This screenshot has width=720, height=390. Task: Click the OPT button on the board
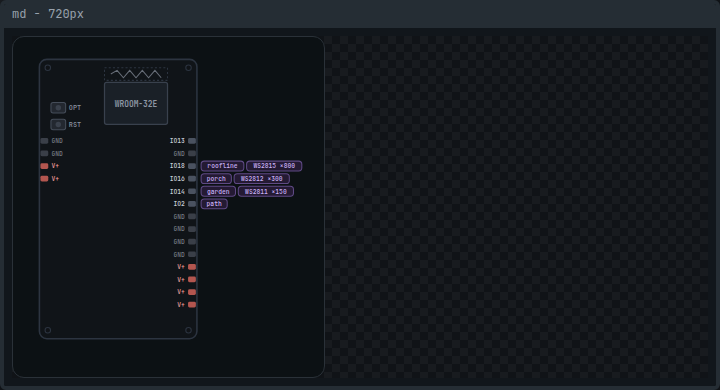(x=58, y=108)
